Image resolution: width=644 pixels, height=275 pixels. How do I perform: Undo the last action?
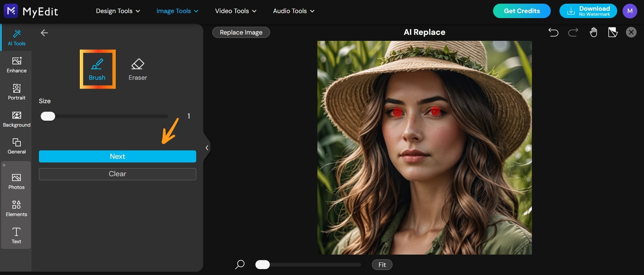(553, 32)
